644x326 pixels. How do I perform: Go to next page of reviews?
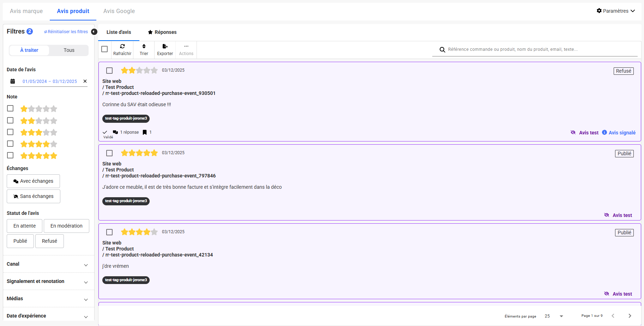pyautogui.click(x=630, y=316)
